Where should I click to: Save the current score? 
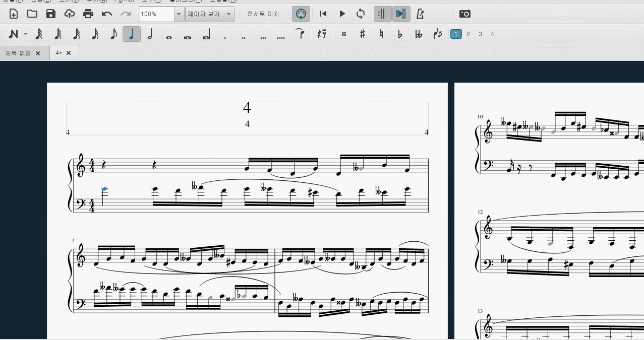(x=51, y=14)
